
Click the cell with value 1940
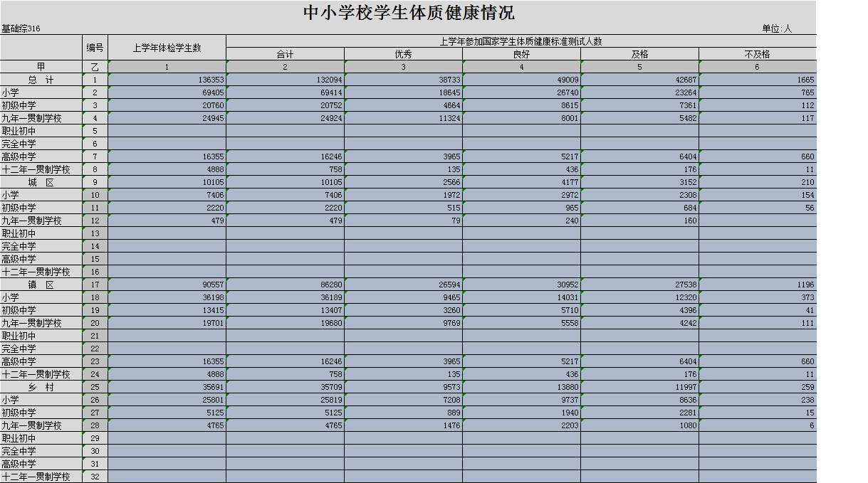(521, 413)
